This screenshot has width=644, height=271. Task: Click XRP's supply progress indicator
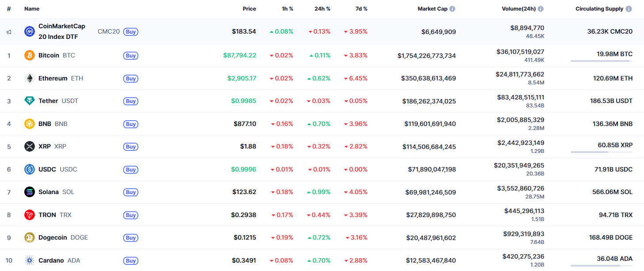pyautogui.click(x=602, y=153)
